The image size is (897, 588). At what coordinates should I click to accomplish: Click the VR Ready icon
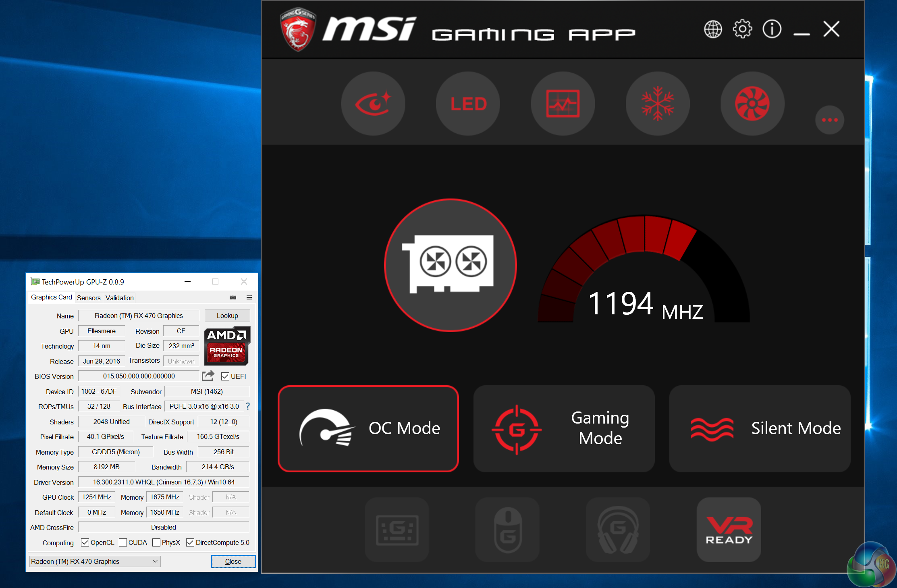coord(729,530)
